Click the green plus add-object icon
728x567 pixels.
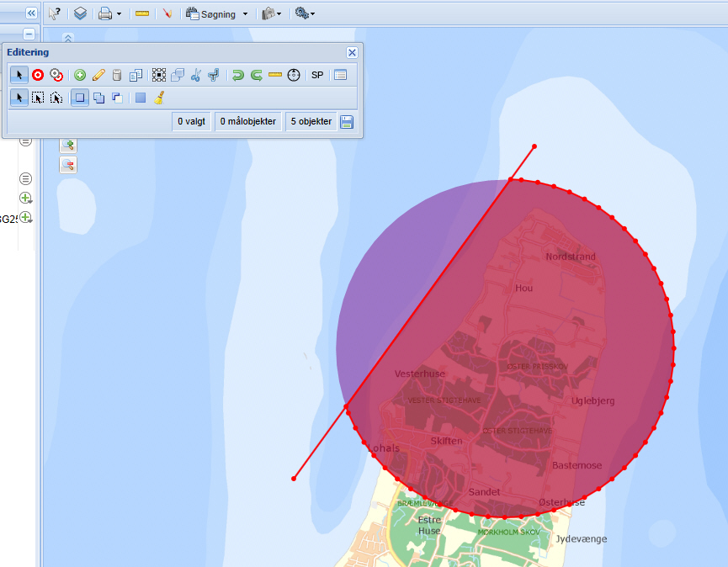coord(80,75)
